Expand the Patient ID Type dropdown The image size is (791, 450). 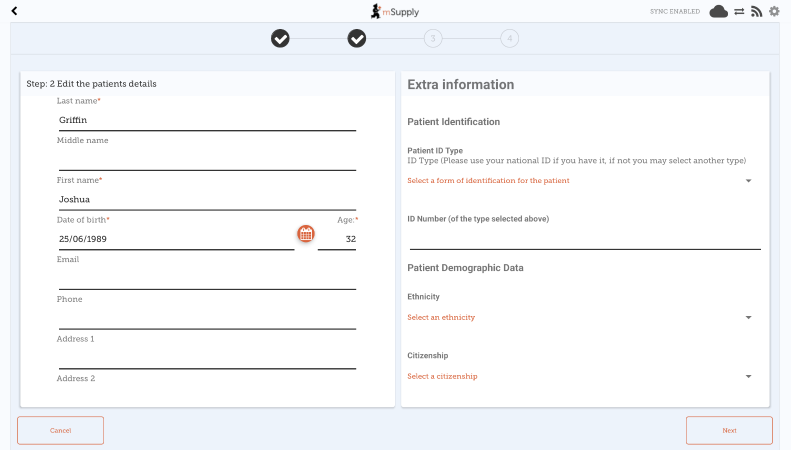tap(580, 181)
